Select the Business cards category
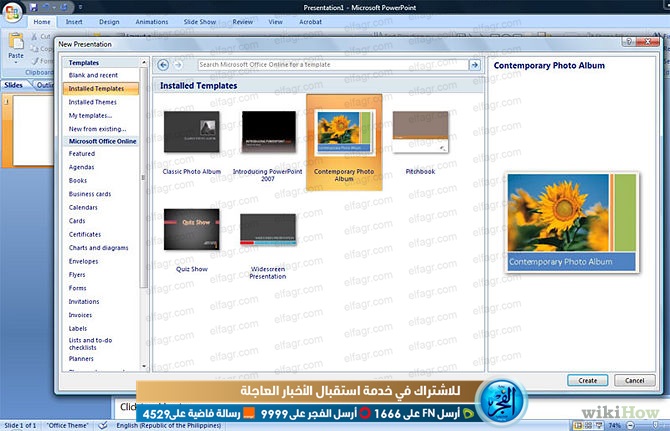The width and height of the screenshot is (670, 431). click(90, 194)
